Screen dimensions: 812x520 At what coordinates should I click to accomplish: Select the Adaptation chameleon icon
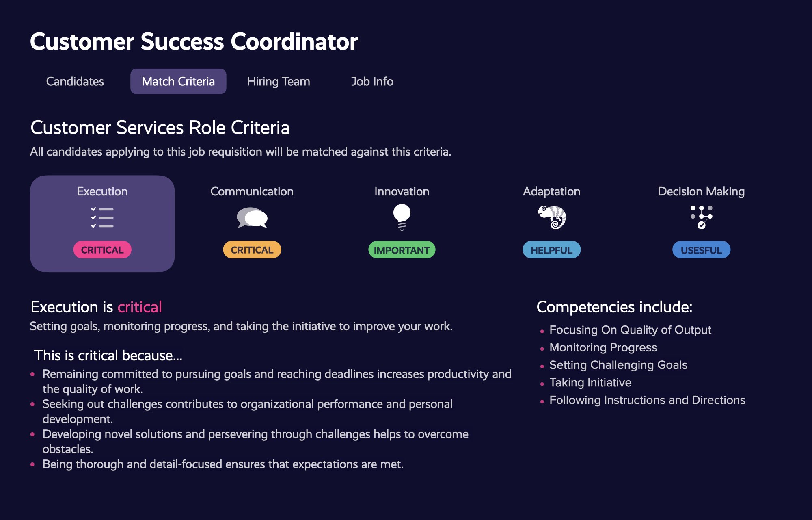tap(552, 217)
